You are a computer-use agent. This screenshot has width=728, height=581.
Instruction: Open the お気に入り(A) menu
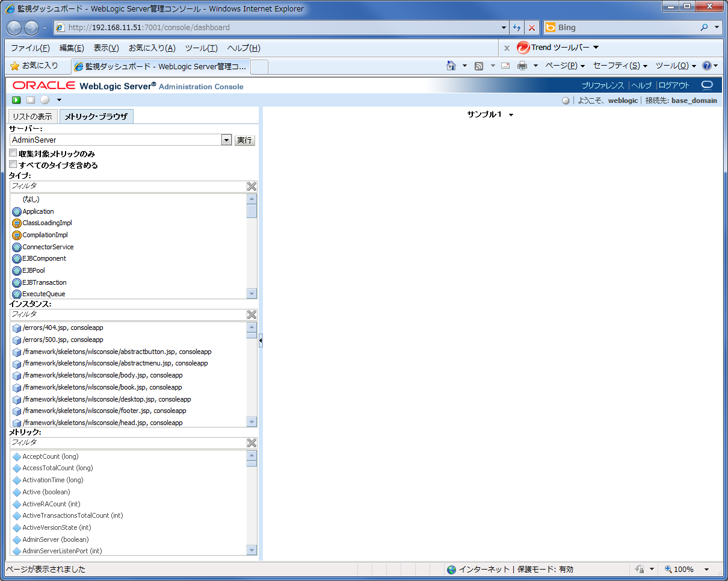(152, 48)
